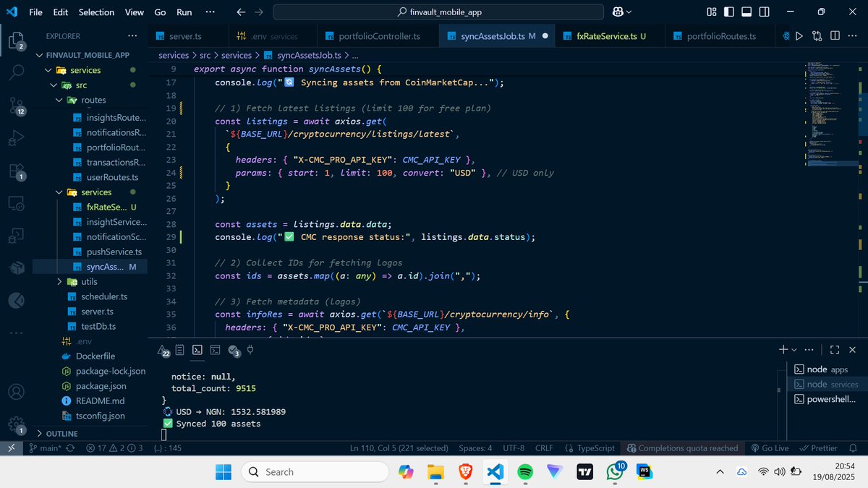Click the Run file play button
868x488 pixels.
(x=799, y=35)
